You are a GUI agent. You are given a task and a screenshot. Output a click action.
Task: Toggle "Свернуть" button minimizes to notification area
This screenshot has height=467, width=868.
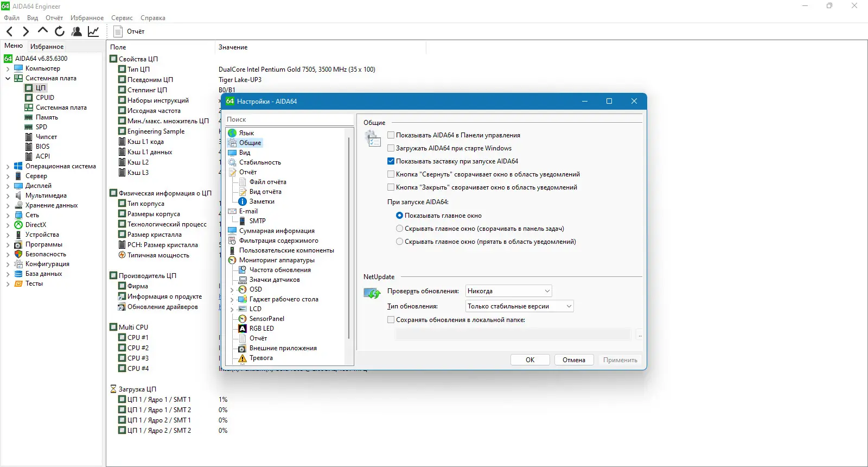coord(391,174)
